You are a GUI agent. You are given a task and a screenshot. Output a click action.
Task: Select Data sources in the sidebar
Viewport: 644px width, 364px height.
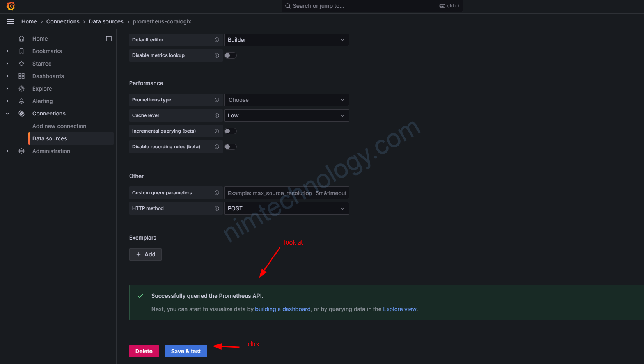(50, 138)
